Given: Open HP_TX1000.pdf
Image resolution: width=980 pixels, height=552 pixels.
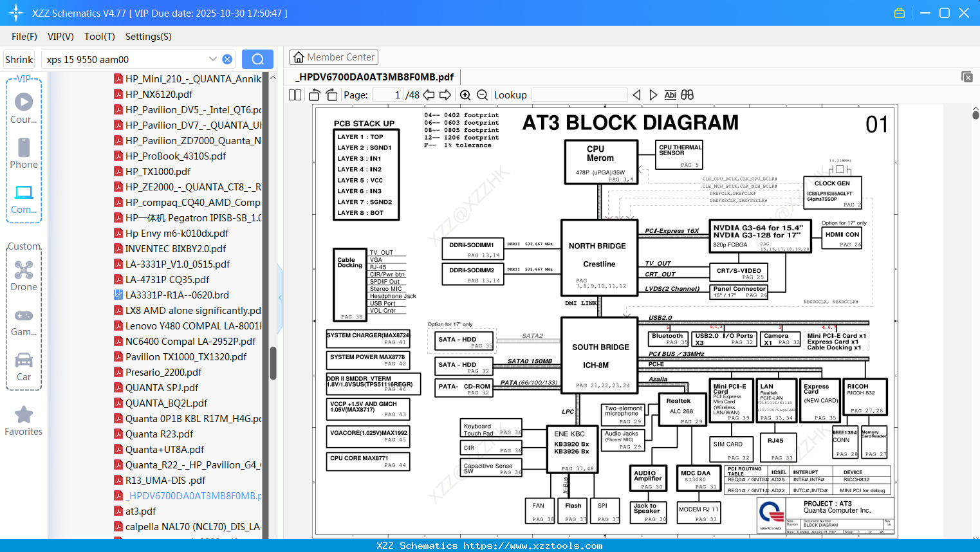Looking at the screenshot, I should [x=153, y=171].
